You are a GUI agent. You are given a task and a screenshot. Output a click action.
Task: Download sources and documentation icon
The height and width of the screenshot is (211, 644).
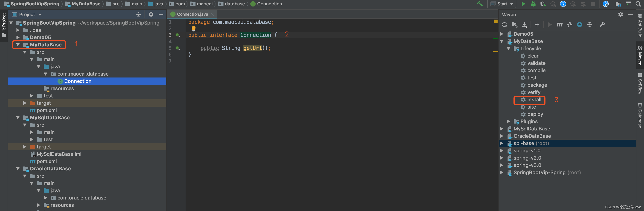[x=525, y=25]
